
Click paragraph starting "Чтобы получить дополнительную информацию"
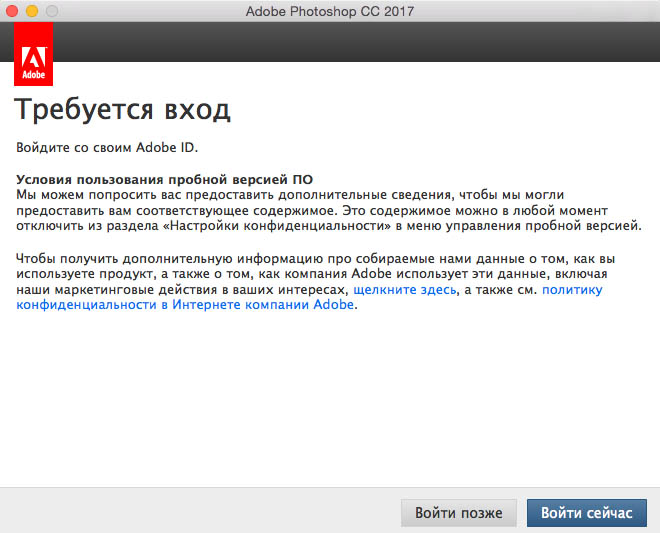316,282
